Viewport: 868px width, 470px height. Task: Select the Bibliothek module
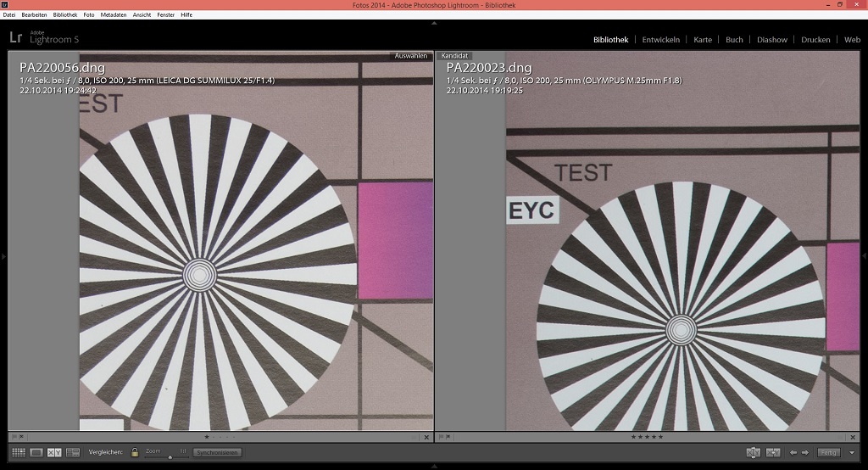point(610,40)
